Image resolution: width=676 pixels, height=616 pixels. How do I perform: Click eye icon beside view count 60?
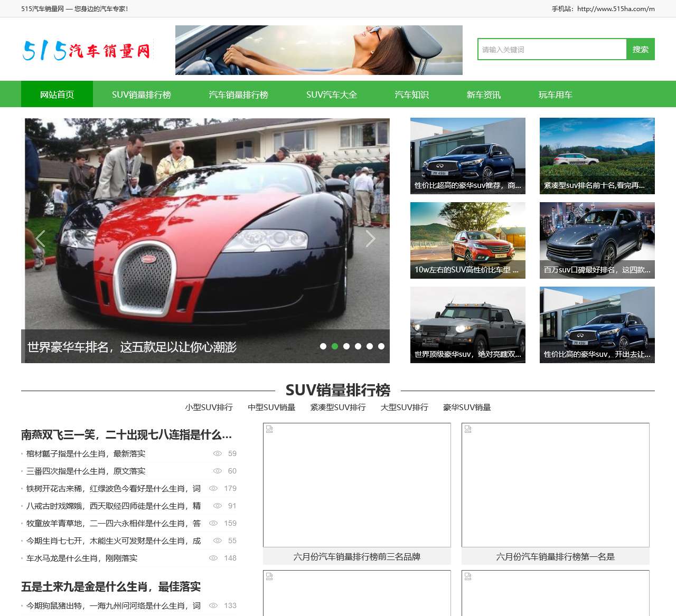tap(217, 471)
